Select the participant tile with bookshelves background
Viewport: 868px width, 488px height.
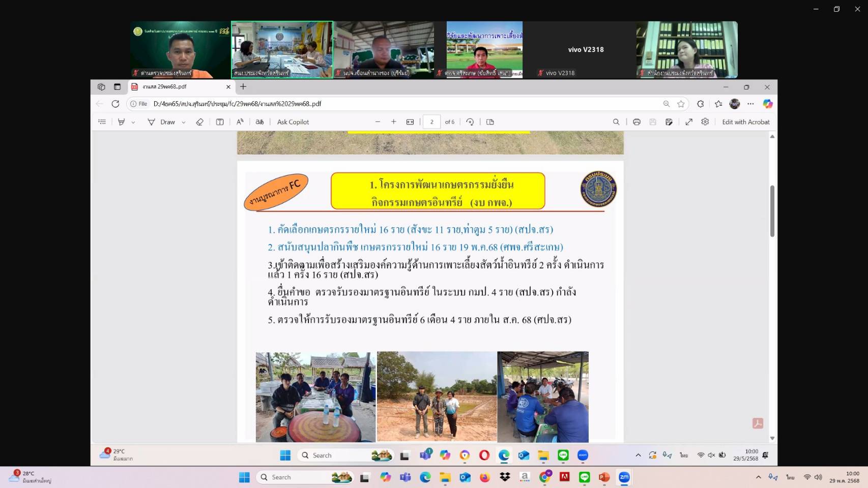[687, 50]
